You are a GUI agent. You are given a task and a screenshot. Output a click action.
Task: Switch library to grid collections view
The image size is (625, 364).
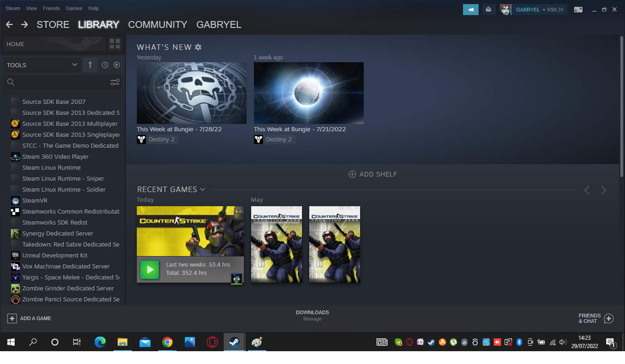pyautogui.click(x=115, y=44)
